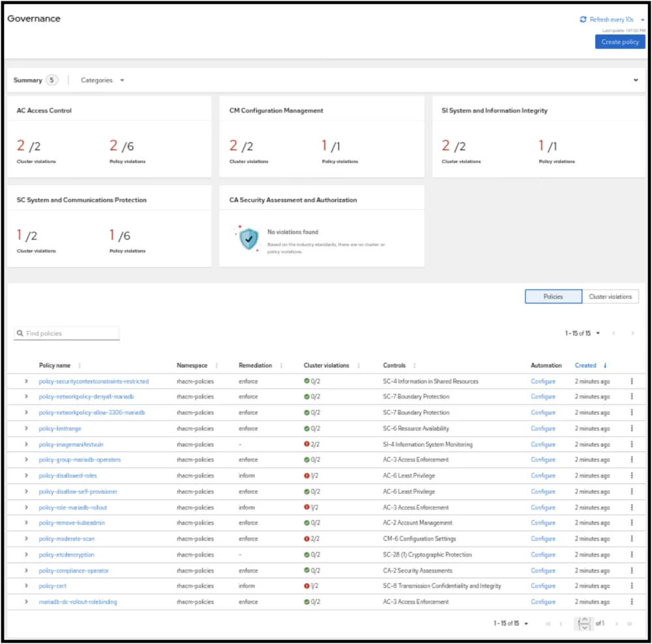Click next page arrow in bottom pagination
This screenshot has width=652, height=644.
[616, 624]
